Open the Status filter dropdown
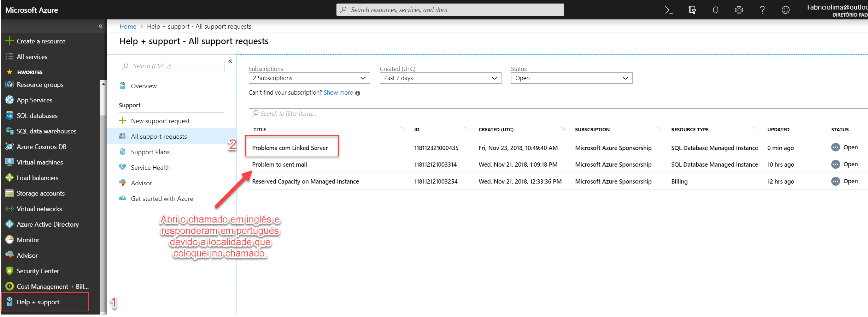This screenshot has width=868, height=317. (571, 78)
